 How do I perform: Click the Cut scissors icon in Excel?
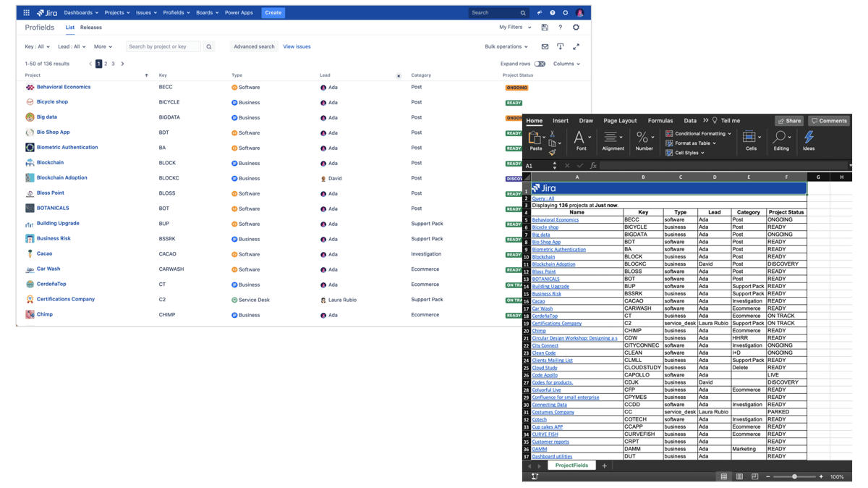click(552, 134)
